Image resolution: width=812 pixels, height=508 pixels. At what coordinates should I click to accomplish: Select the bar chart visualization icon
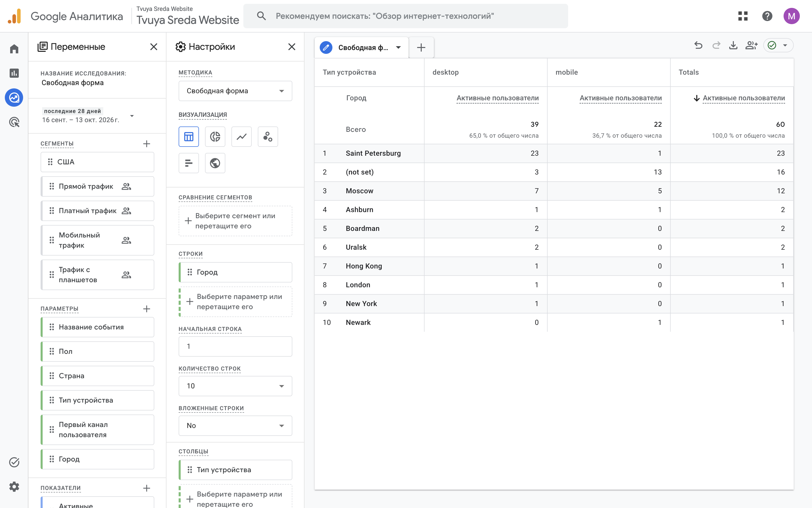pyautogui.click(x=189, y=163)
